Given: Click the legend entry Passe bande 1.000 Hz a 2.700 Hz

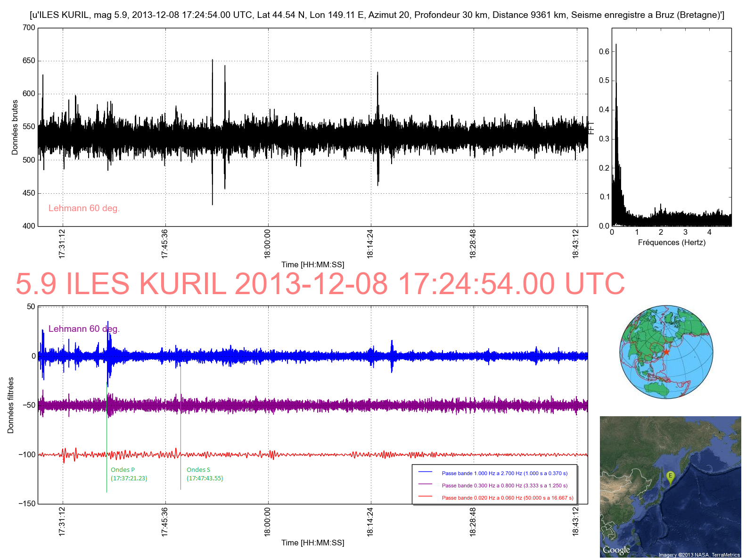Looking at the screenshot, I should 504,473.
